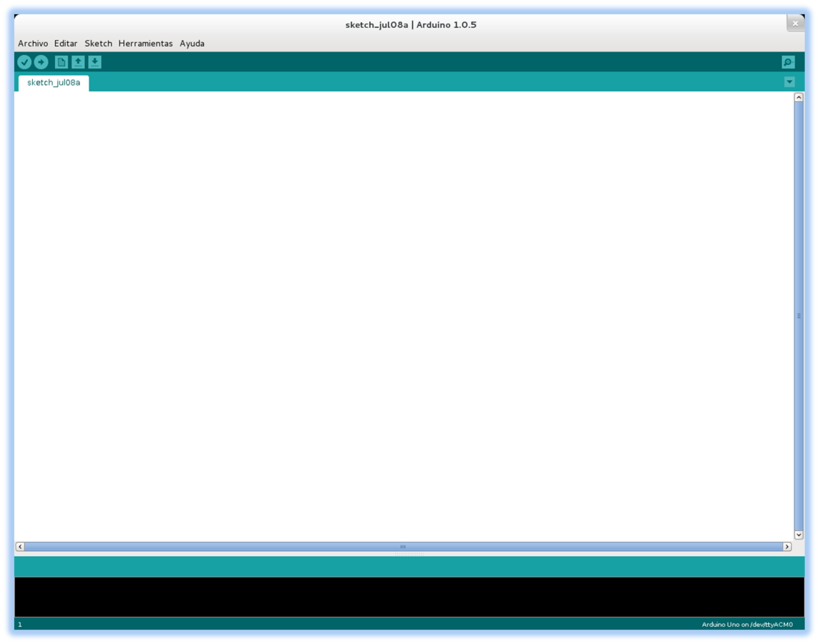Open the tab options dropdown arrow
This screenshot has height=644, width=819.
coord(789,82)
